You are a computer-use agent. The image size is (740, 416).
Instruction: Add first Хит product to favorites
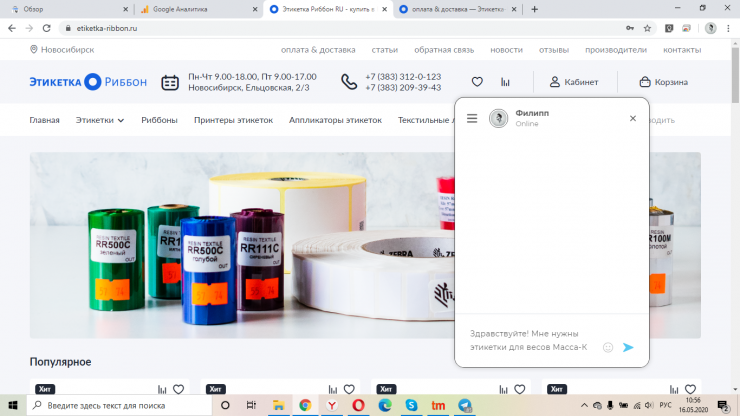[178, 389]
